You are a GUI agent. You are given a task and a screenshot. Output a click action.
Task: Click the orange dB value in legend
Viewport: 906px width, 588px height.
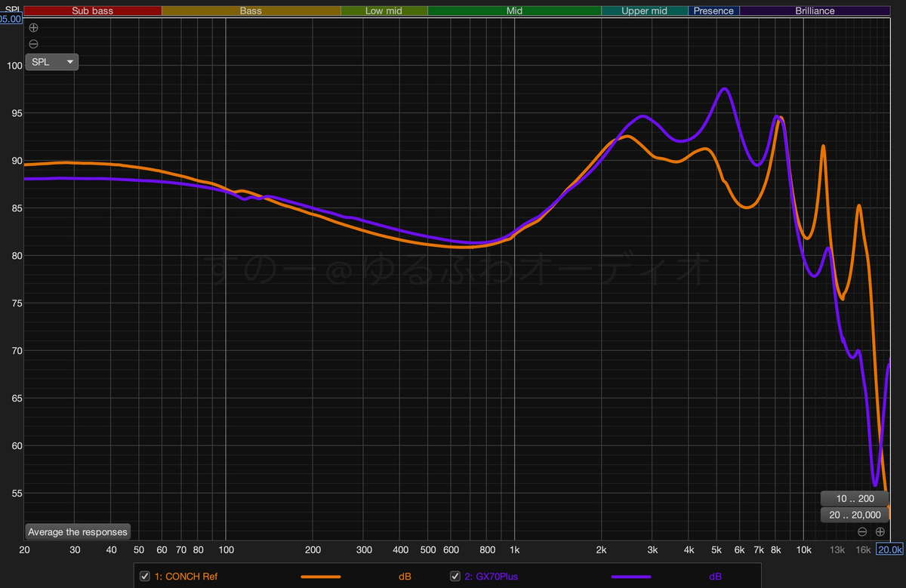point(405,577)
